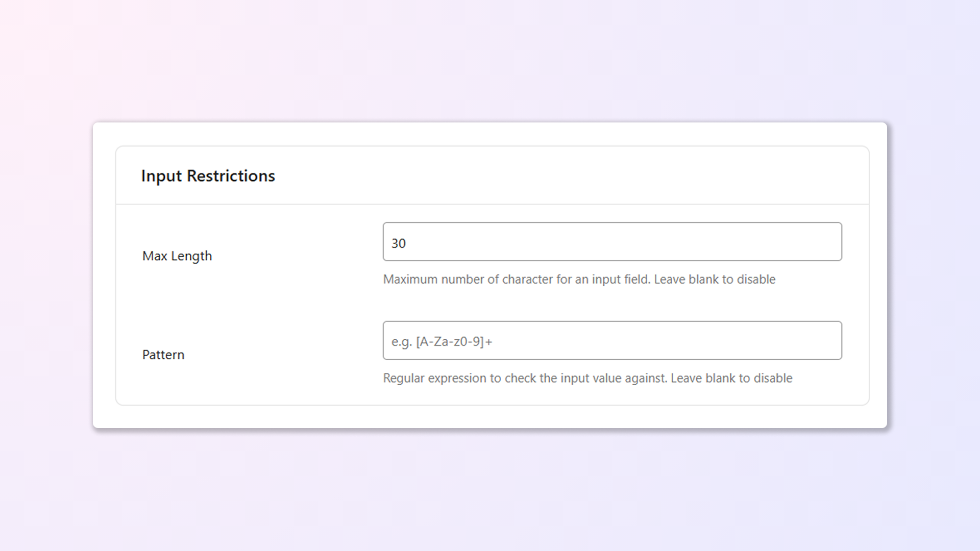The width and height of the screenshot is (980, 551).
Task: Click the Input Restrictions section heading
Action: pyautogui.click(x=208, y=176)
